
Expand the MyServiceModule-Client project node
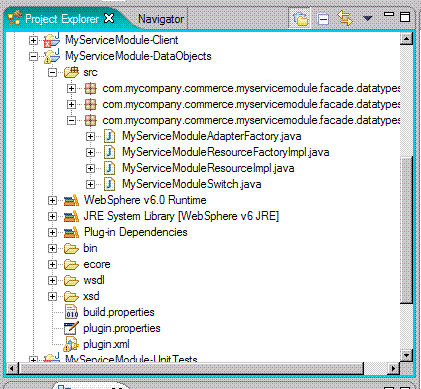pos(33,40)
